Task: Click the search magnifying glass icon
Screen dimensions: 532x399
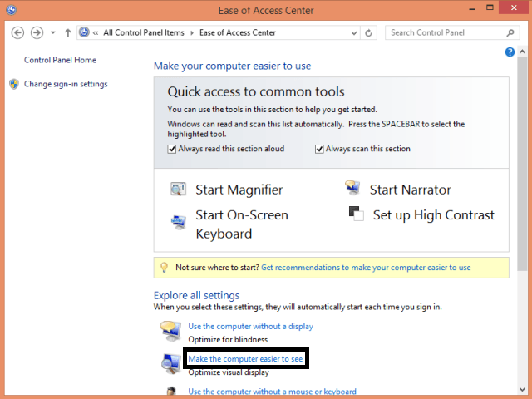Action: [x=510, y=33]
